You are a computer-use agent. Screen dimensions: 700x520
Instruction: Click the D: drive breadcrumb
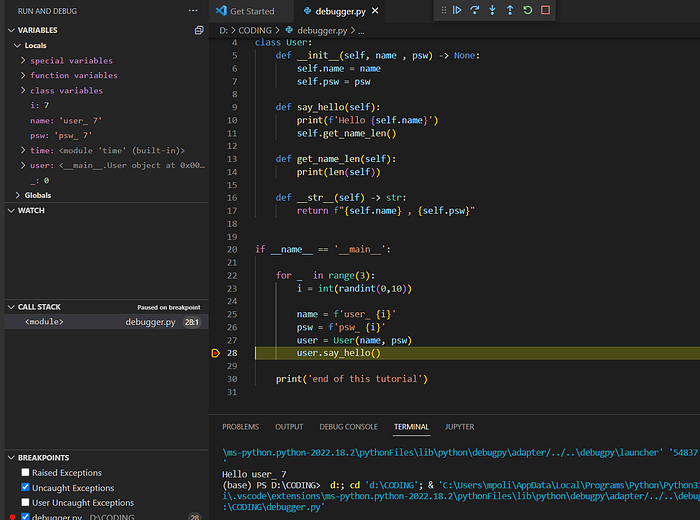tap(224, 30)
